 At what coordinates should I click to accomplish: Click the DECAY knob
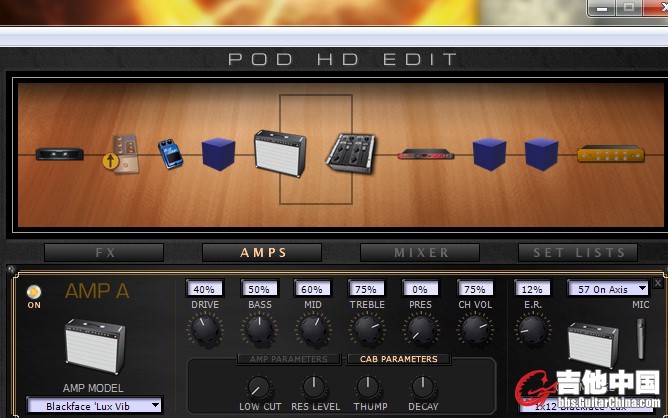click(x=423, y=388)
